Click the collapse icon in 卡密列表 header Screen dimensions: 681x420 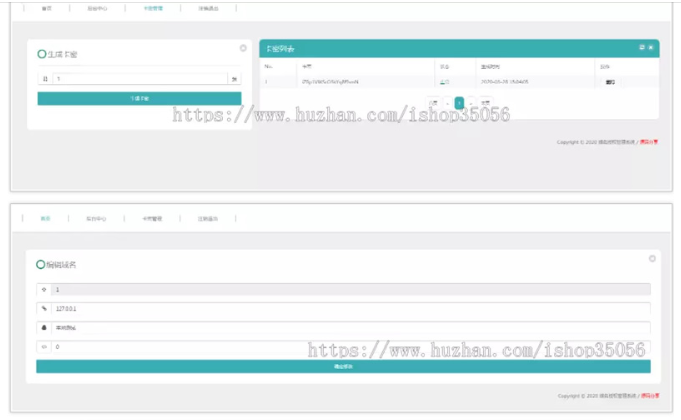click(642, 47)
